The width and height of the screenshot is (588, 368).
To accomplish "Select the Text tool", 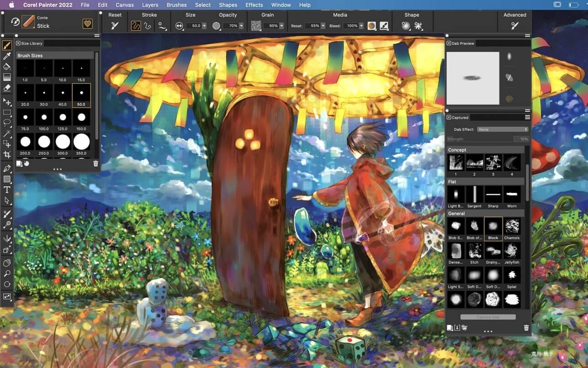I will (6, 190).
